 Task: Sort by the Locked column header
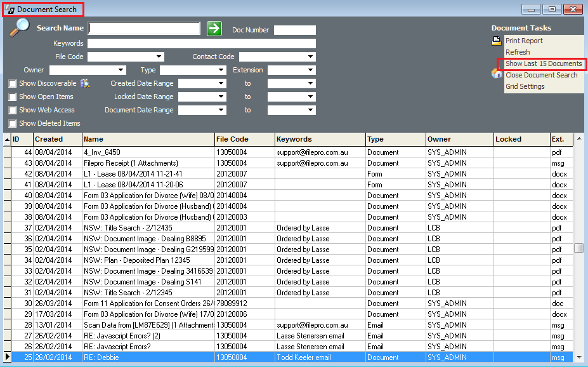[522, 139]
